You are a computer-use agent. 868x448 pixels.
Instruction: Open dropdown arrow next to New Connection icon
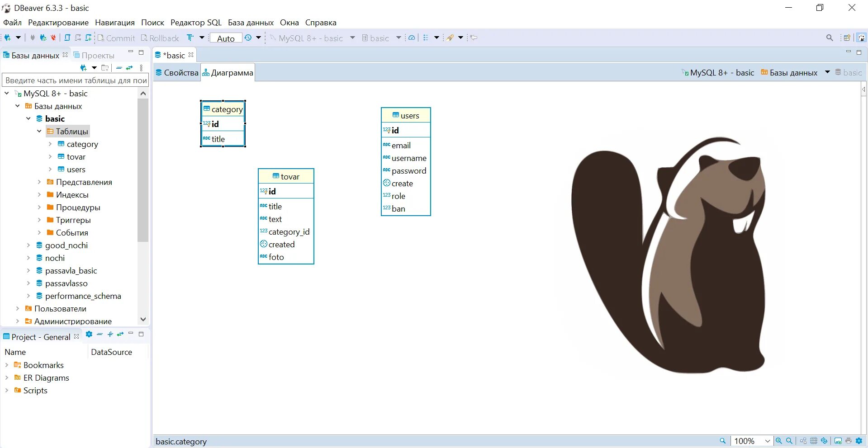pyautogui.click(x=18, y=38)
